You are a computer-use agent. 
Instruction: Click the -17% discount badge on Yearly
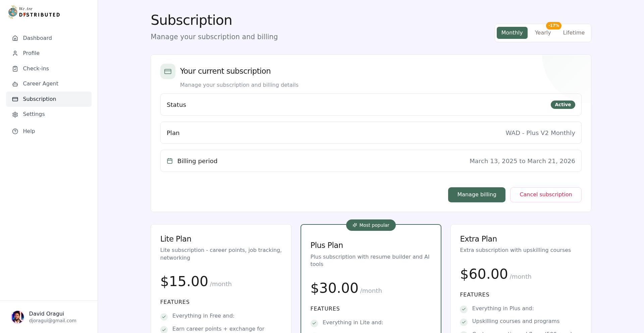[553, 25]
